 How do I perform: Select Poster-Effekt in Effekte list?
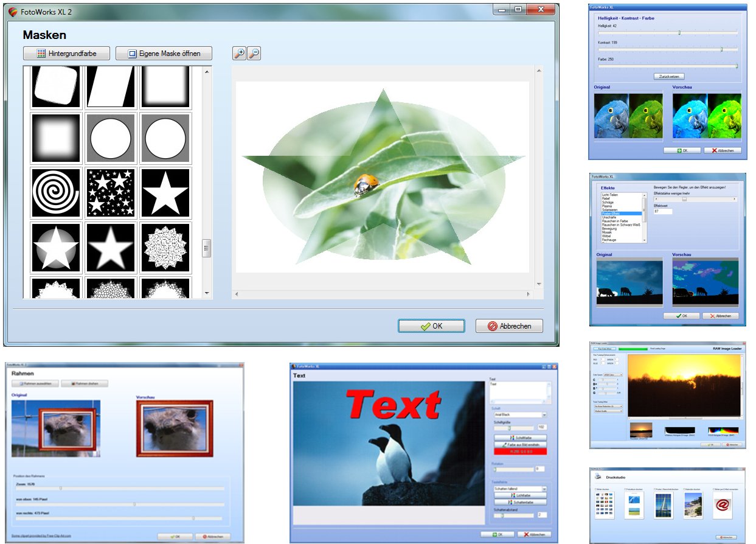tap(621, 214)
